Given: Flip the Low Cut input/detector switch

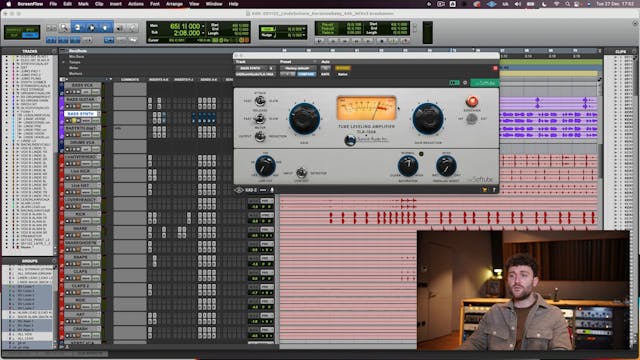Looking at the screenshot, I should click(x=301, y=173).
